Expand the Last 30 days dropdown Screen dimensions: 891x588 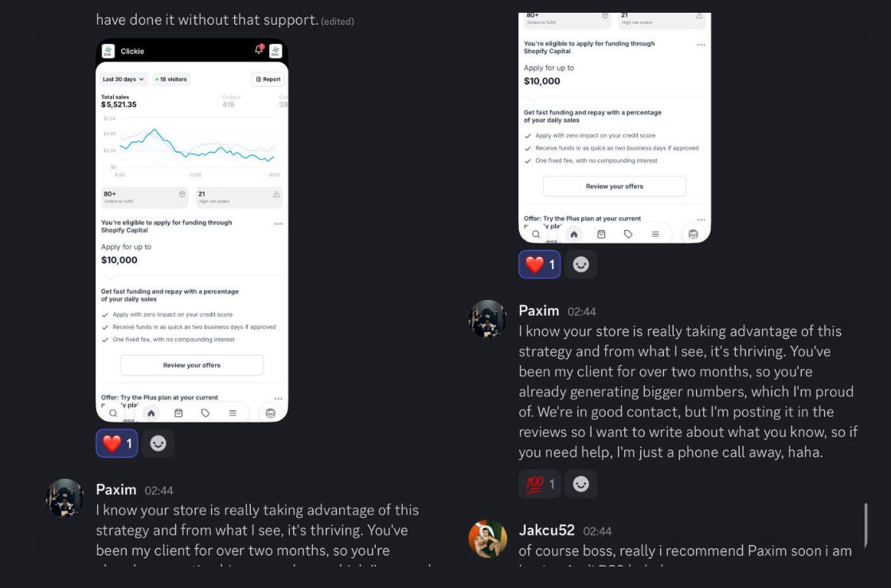124,80
